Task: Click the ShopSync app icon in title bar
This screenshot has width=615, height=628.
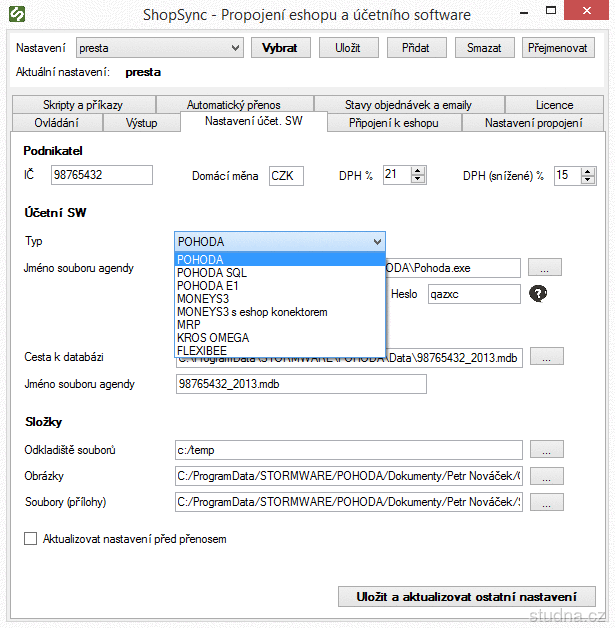Action: click(19, 16)
